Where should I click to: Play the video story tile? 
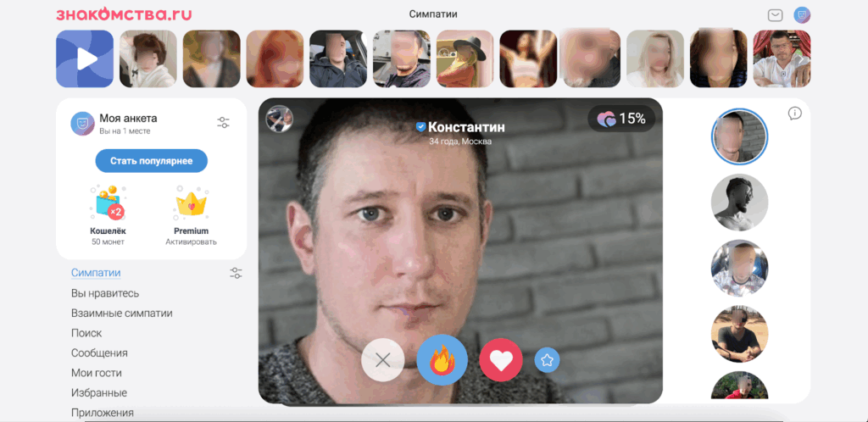[85, 58]
